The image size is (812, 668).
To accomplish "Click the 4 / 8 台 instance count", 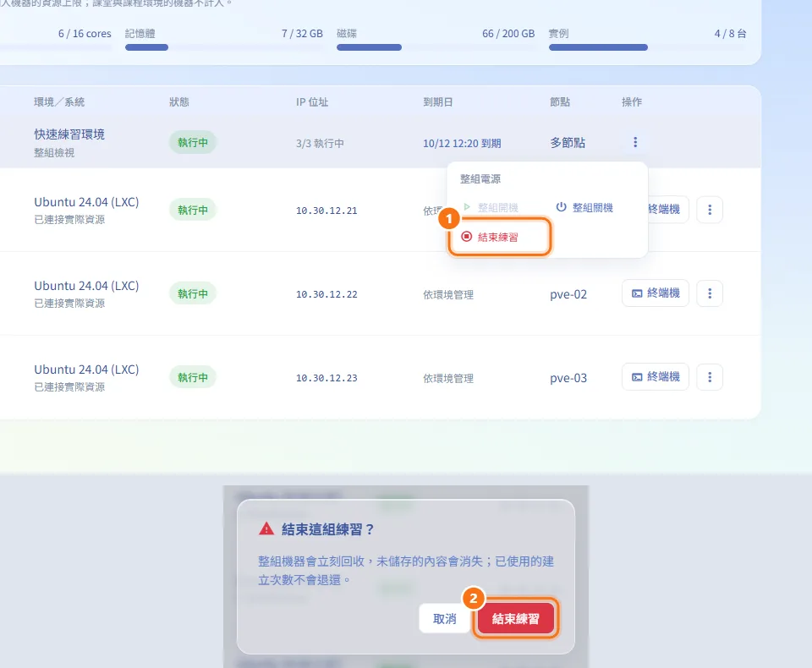I will pyautogui.click(x=730, y=34).
